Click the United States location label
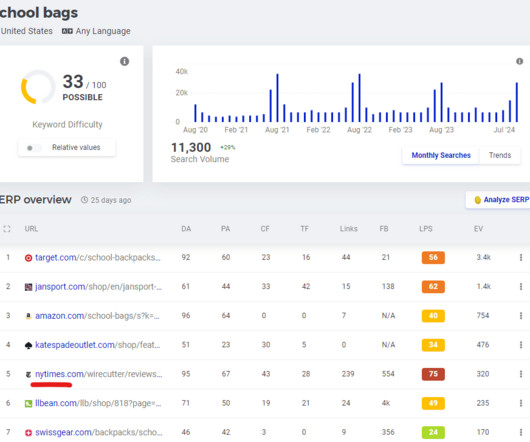530x442 pixels. click(x=27, y=31)
